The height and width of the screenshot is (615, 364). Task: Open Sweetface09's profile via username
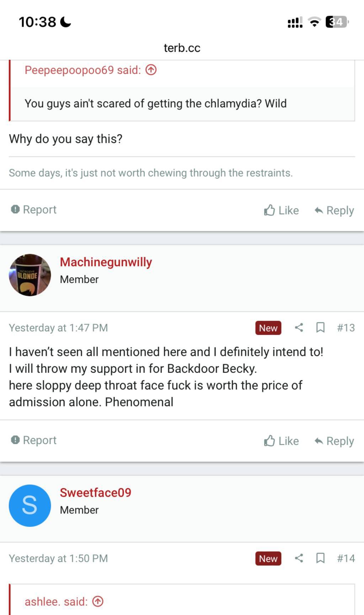[x=95, y=493]
